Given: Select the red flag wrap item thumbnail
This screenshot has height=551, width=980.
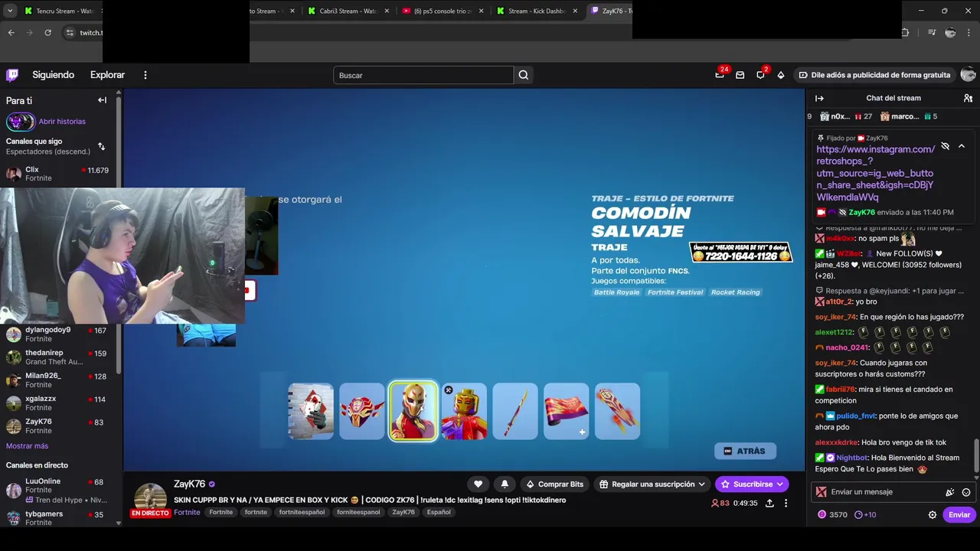Looking at the screenshot, I should 566,412.
